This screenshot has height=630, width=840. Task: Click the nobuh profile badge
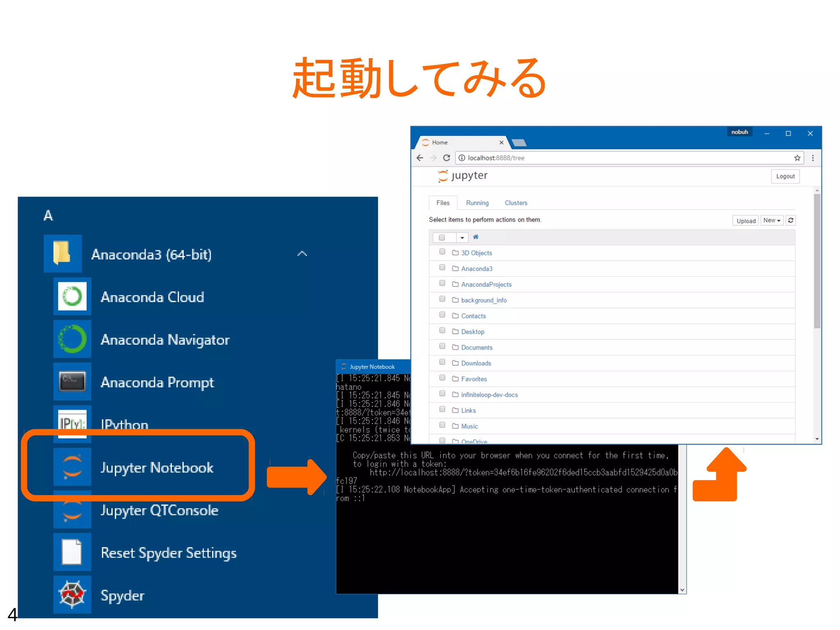(740, 132)
